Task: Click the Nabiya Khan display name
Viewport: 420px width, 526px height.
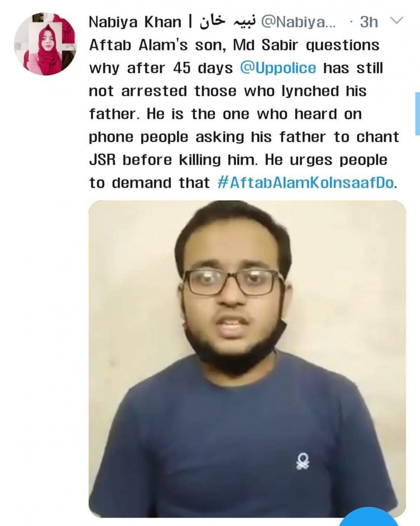Action: (135, 22)
